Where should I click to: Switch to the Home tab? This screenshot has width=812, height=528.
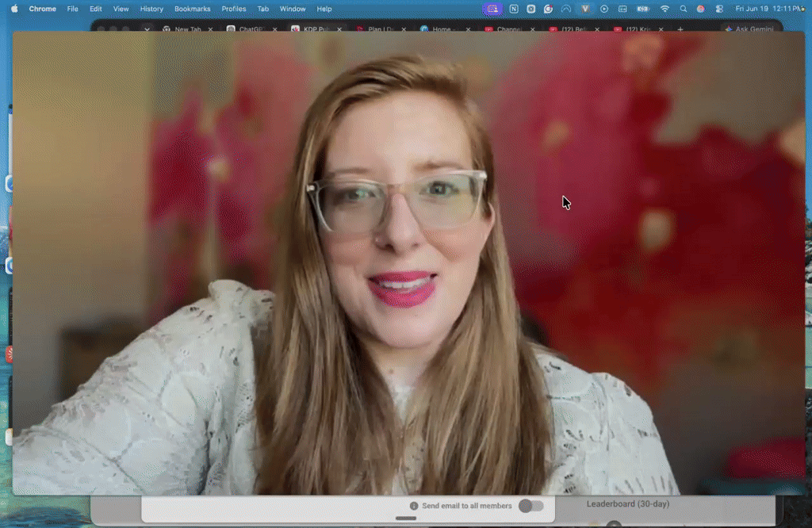[440, 29]
